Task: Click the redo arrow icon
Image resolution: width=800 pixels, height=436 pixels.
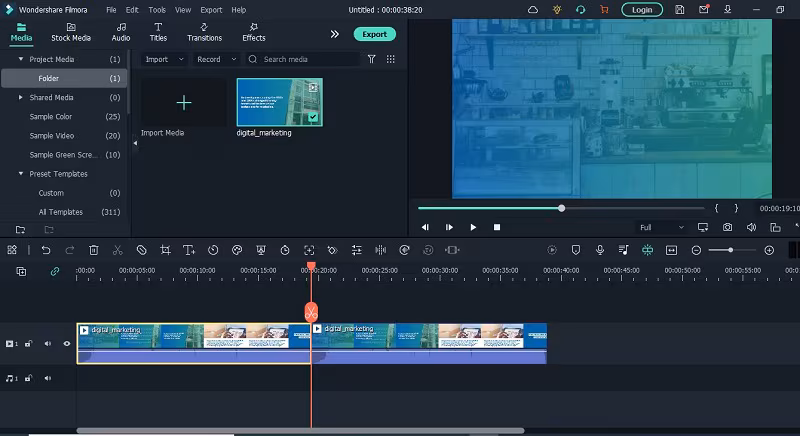Action: coord(70,250)
